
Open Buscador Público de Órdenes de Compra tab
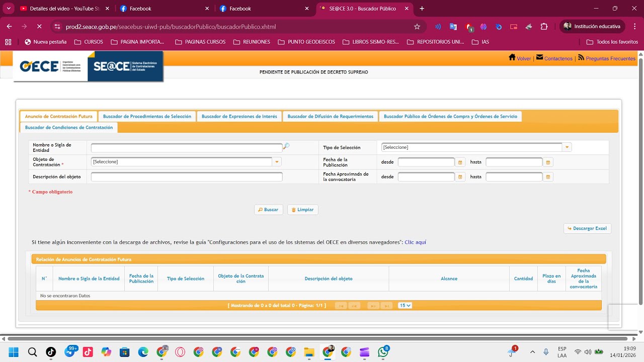[x=450, y=116]
